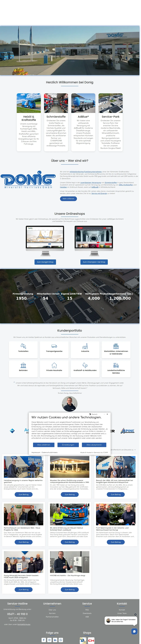Close the cookie consent dialog
This screenshot has width=141, height=644.
(x=107, y=414)
